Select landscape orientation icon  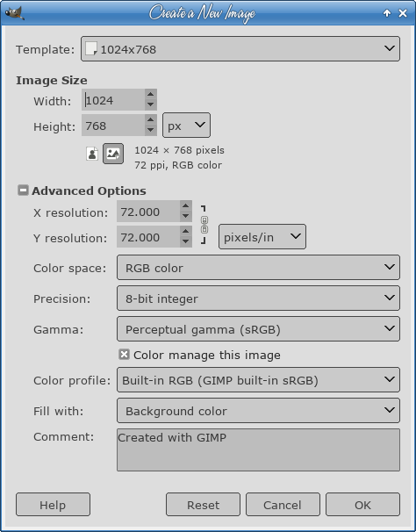coord(113,154)
